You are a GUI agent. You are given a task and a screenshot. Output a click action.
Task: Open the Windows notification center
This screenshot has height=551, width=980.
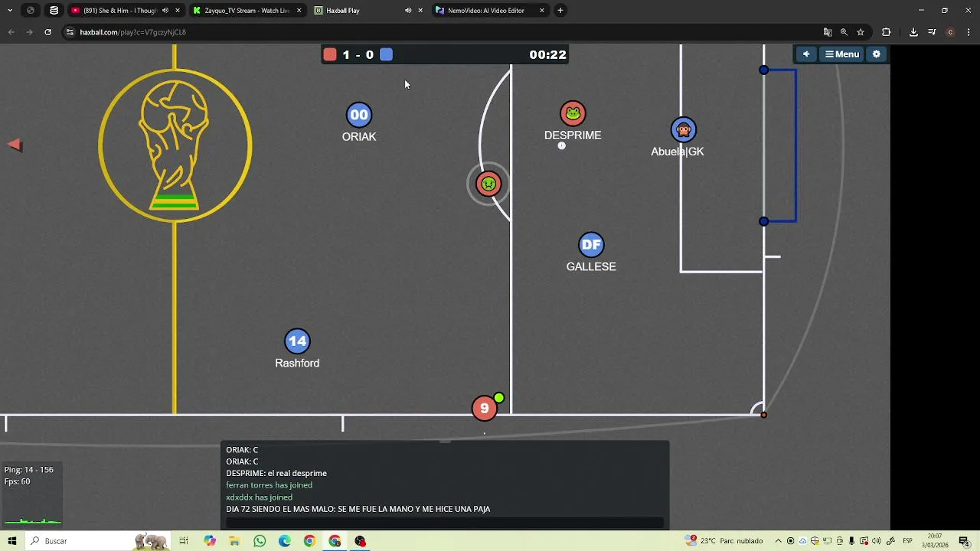964,541
